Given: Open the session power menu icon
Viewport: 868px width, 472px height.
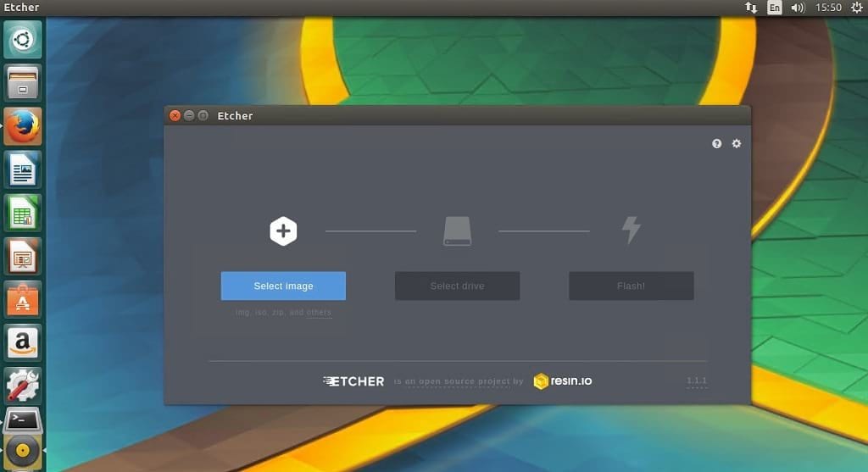Looking at the screenshot, I should click(856, 7).
